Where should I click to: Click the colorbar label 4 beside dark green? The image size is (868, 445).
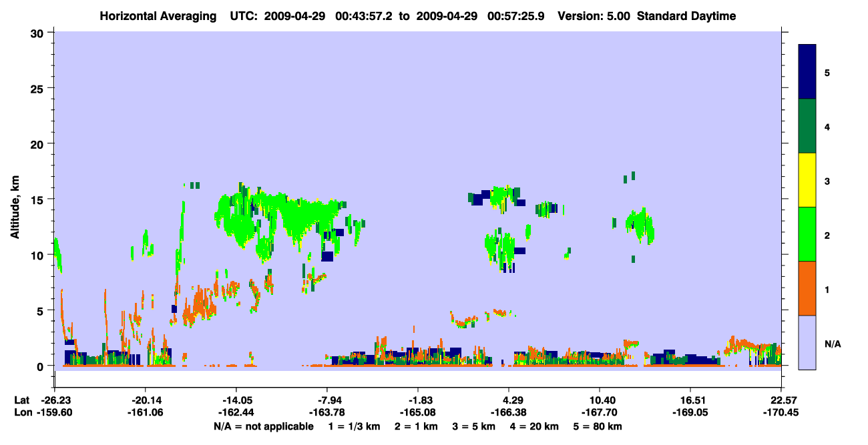827,127
